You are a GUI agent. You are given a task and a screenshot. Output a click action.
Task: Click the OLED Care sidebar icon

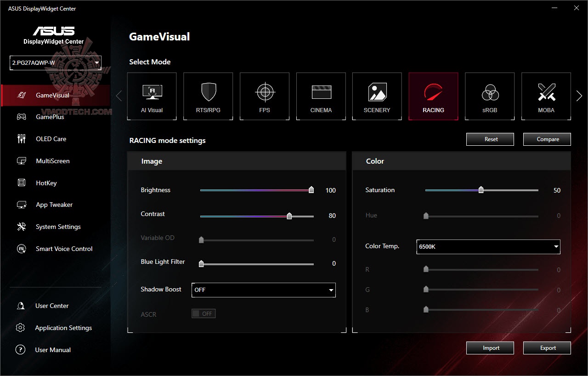(21, 139)
